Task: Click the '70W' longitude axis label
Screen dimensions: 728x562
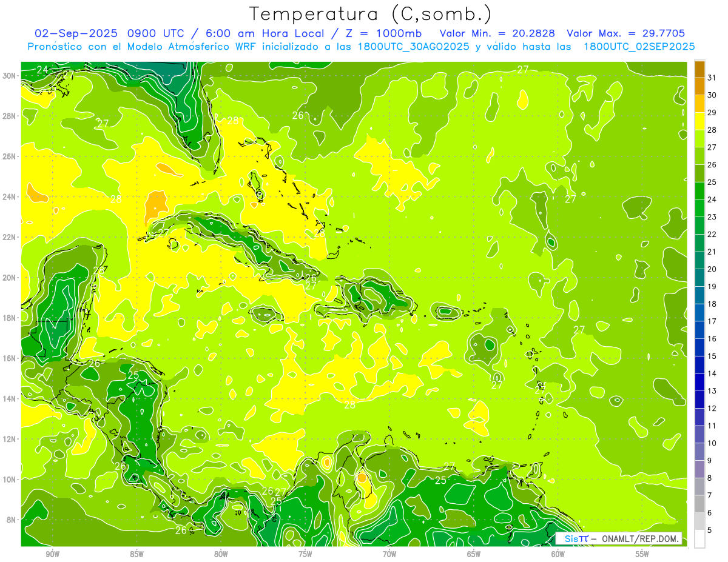Action: click(x=389, y=554)
